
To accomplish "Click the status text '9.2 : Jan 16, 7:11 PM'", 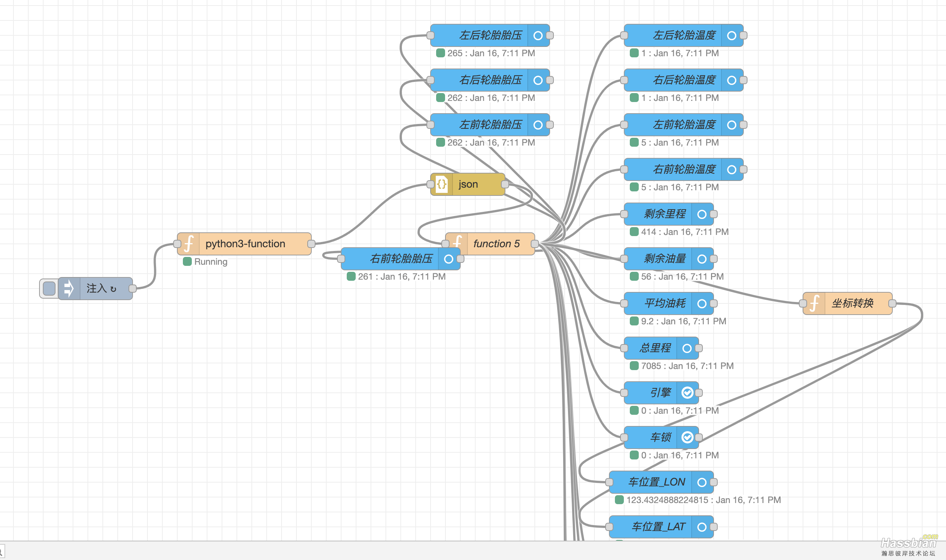I will tap(683, 321).
